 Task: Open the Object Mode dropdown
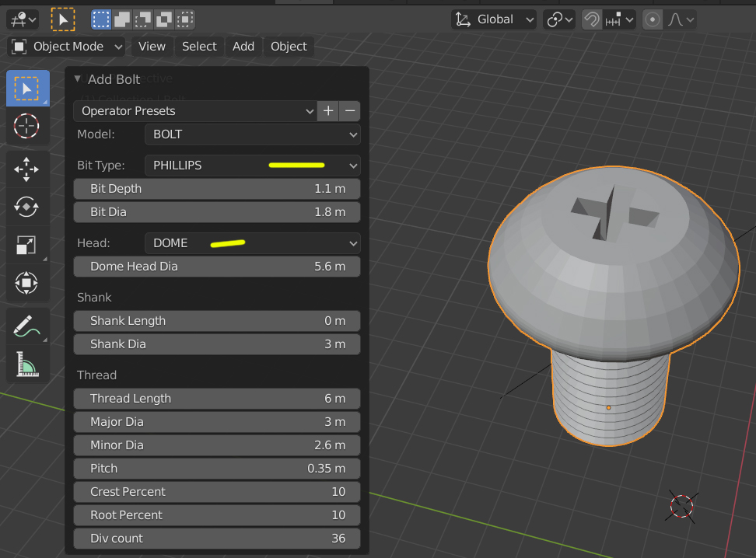coord(67,47)
